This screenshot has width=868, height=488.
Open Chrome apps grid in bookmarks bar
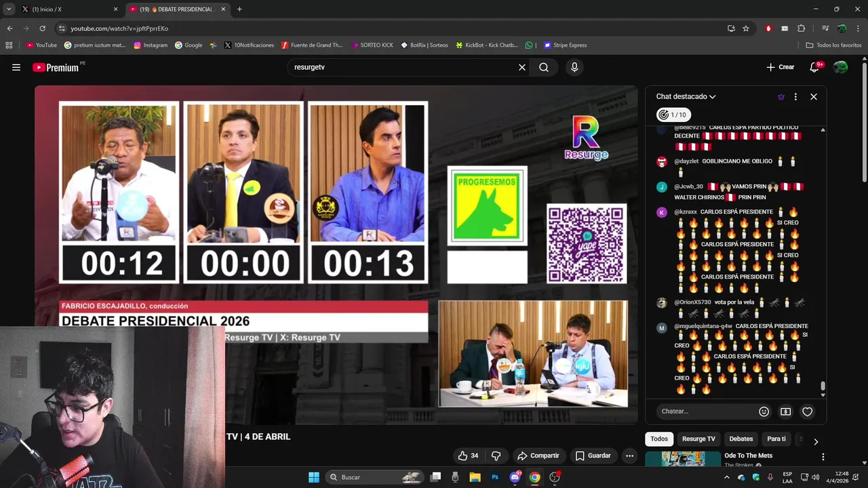[9, 45]
